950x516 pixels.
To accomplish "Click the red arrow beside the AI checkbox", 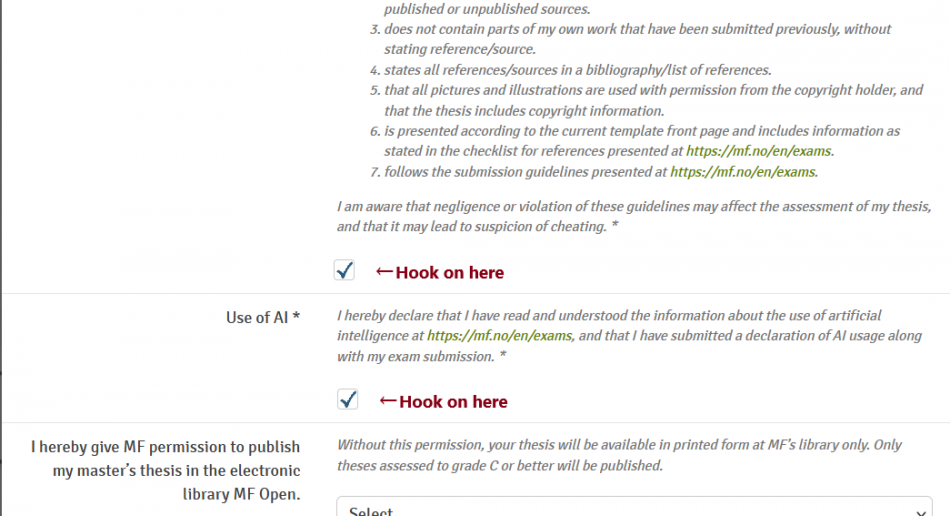I will click(x=388, y=401).
